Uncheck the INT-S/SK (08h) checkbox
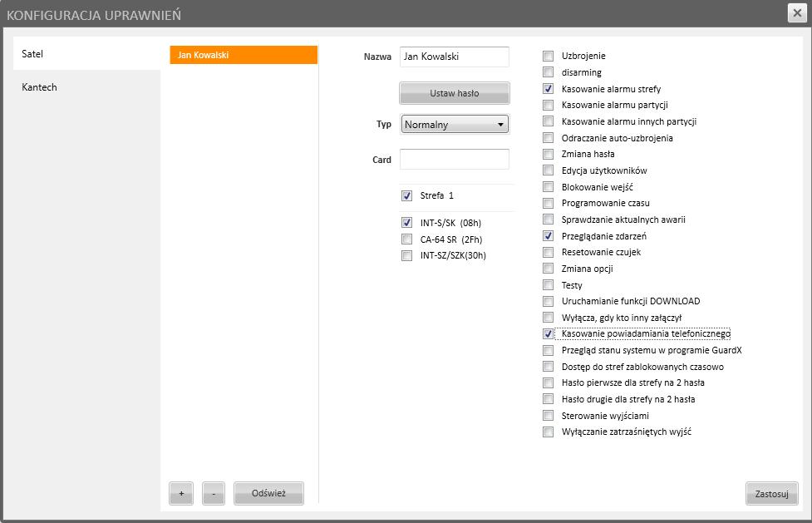This screenshot has width=812, height=523. (406, 223)
